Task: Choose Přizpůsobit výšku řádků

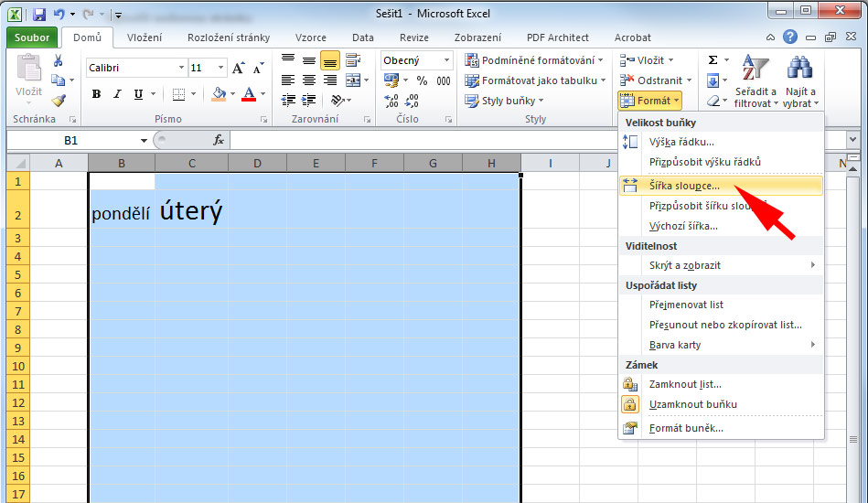Action: [722, 162]
